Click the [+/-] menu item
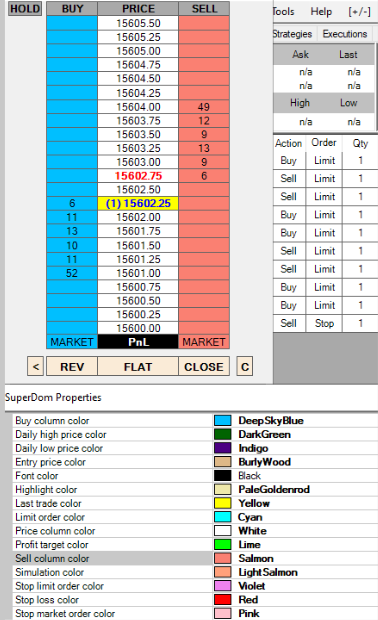This screenshot has height=620, width=378. [x=359, y=11]
